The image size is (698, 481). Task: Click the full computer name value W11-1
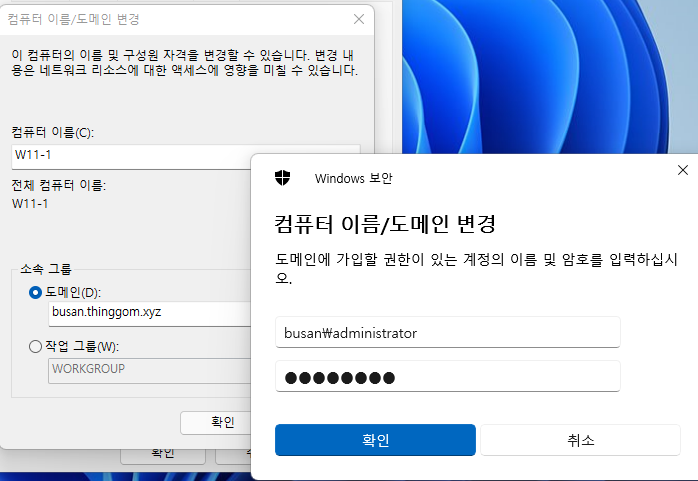click(x=30, y=204)
